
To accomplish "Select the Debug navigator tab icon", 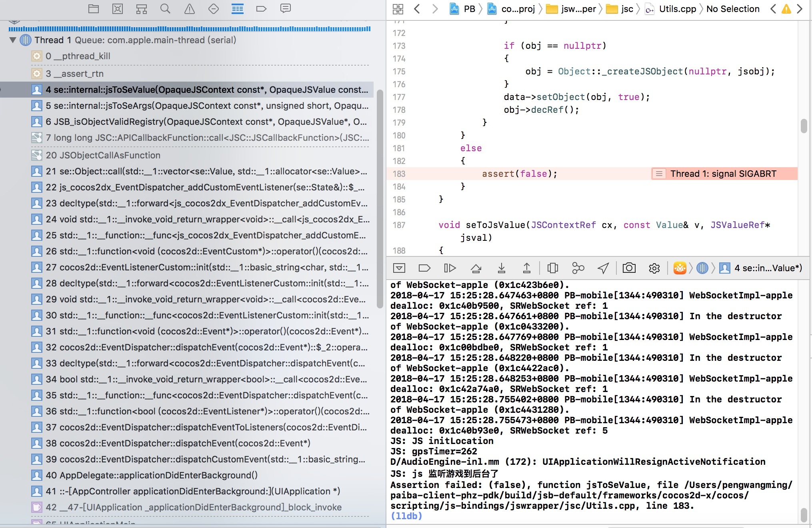I will coord(237,9).
